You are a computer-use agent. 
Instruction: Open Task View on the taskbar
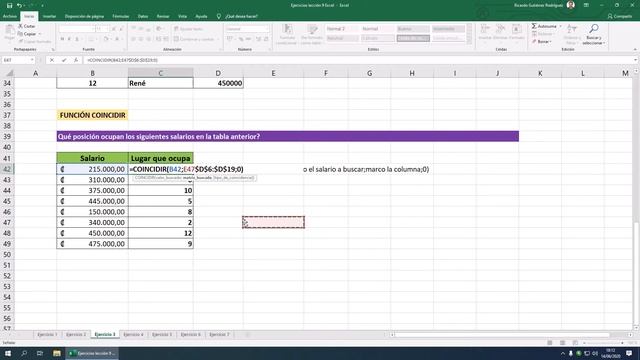click(40, 353)
